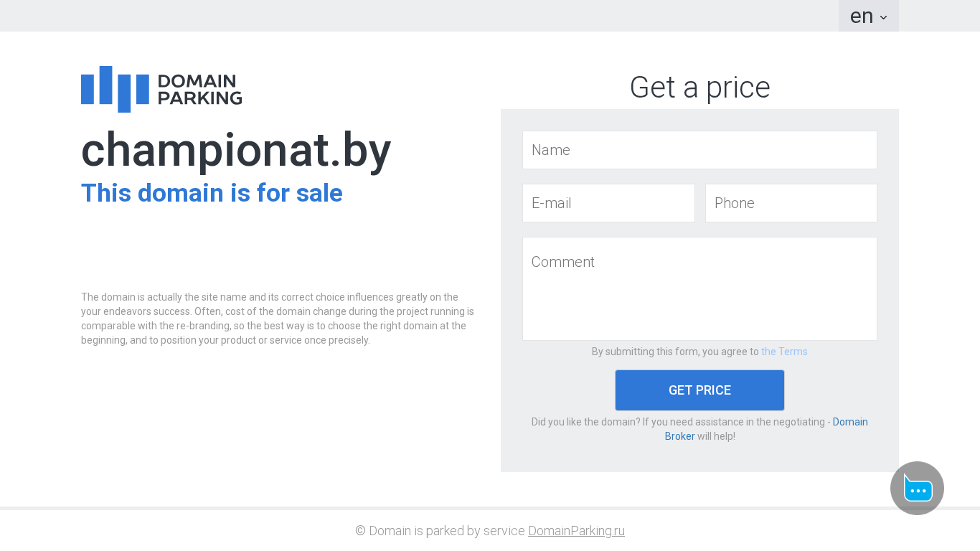Viewport: 980px width, 551px height.
Task: Click inside the Comment text area
Action: 699,288
